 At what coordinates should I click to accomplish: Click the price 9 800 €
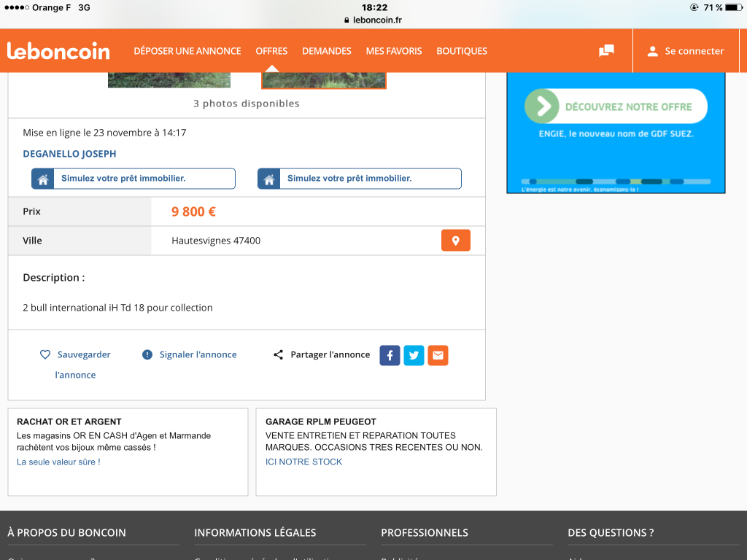[x=193, y=212]
